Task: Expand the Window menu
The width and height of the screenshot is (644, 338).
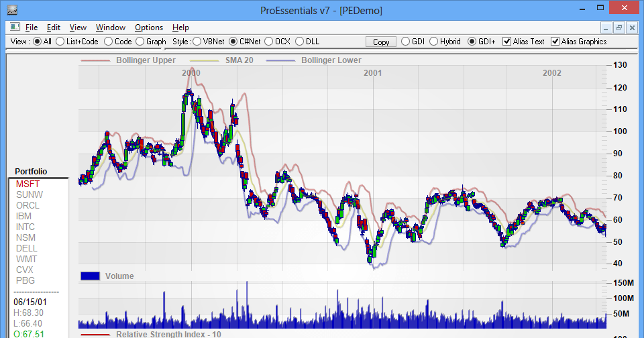Action: (110, 27)
